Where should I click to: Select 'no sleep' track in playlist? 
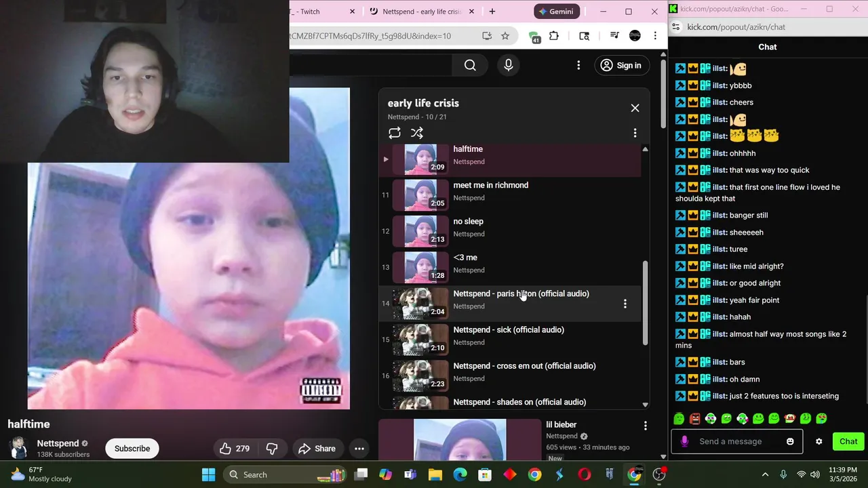509,231
